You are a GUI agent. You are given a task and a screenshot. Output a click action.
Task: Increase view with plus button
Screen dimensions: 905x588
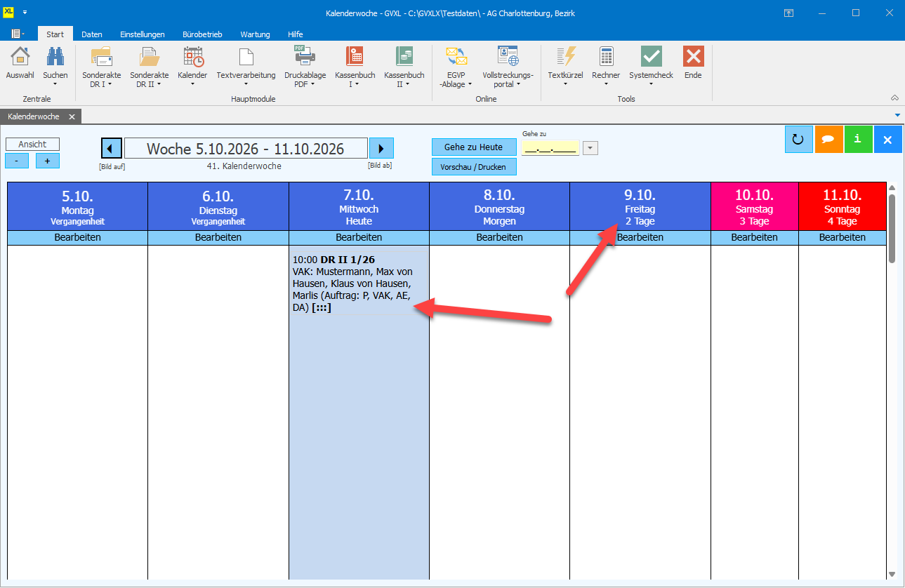(x=48, y=161)
